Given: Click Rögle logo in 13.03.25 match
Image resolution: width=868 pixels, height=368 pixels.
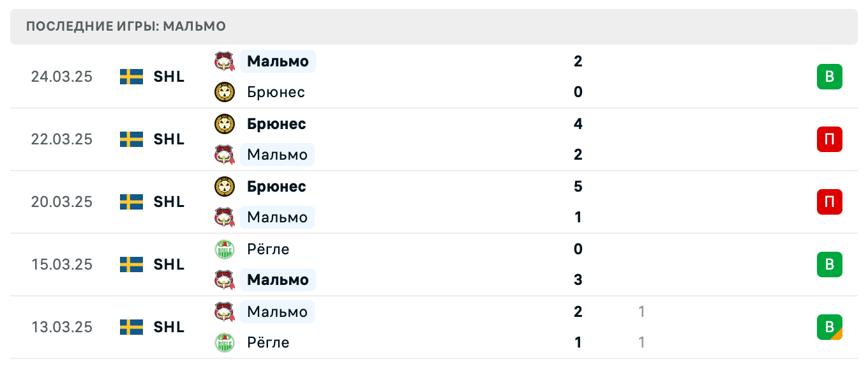Looking at the screenshot, I should (225, 342).
